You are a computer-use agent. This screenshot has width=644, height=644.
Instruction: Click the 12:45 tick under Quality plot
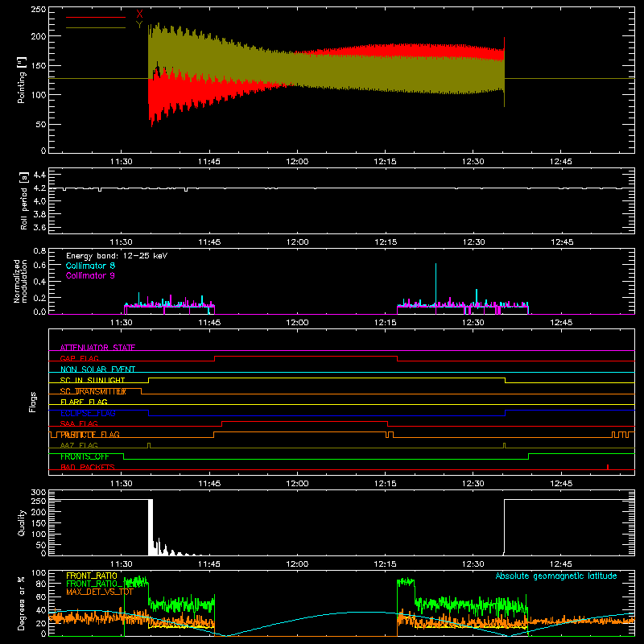(561, 564)
